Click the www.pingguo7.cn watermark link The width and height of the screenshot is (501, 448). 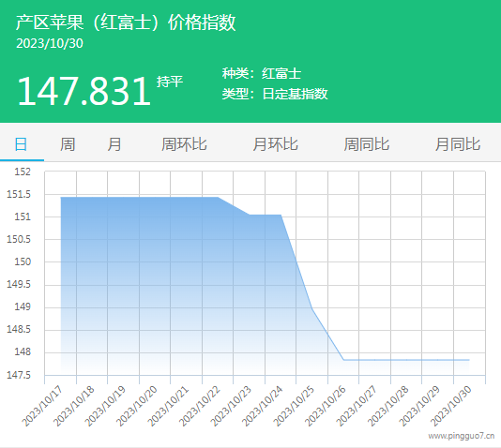pos(462,436)
